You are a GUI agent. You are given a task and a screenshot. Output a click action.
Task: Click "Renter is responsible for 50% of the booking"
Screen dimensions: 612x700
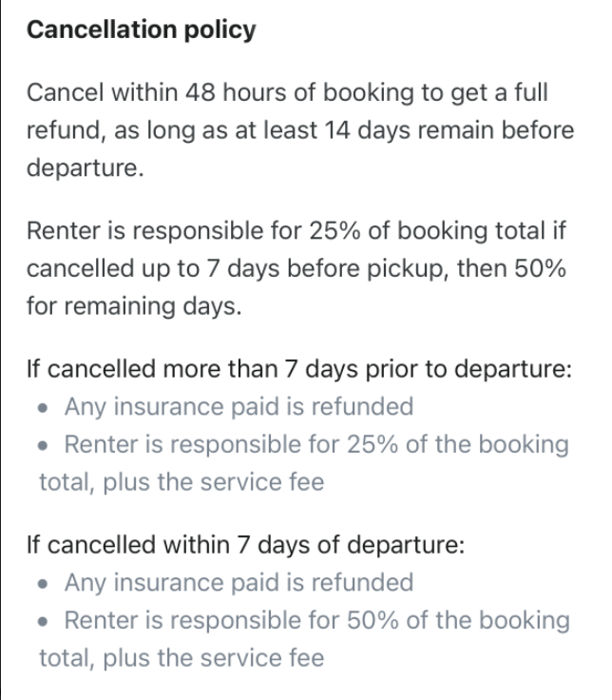click(316, 619)
